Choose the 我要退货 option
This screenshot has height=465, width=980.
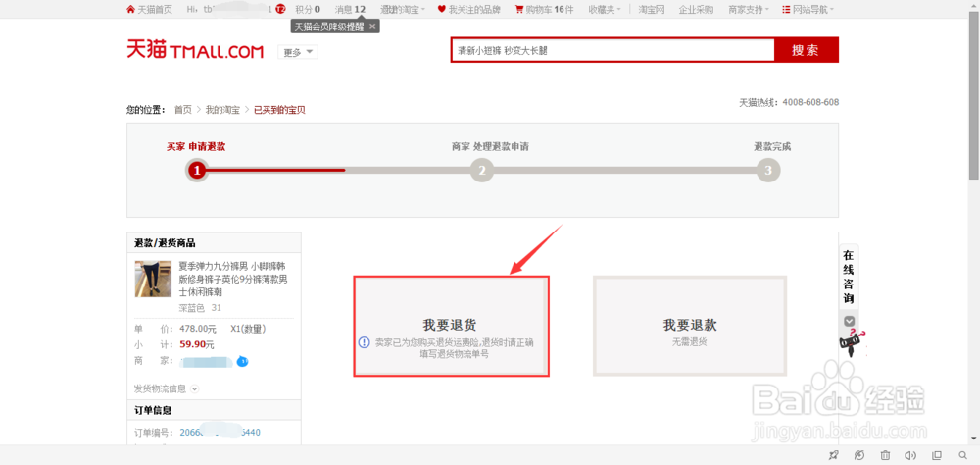click(451, 326)
